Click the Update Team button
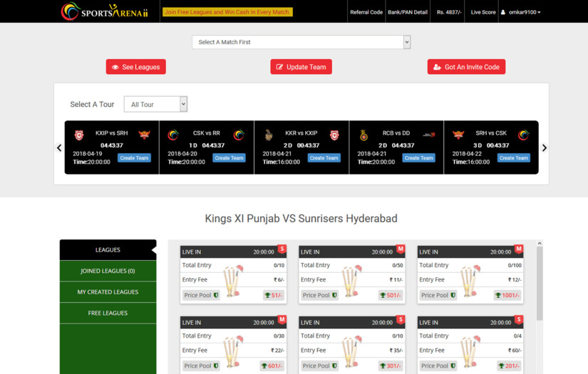Viewport: 588px width, 374px height. (x=301, y=67)
